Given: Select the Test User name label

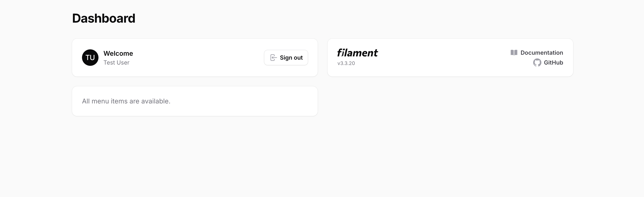Looking at the screenshot, I should (116, 63).
